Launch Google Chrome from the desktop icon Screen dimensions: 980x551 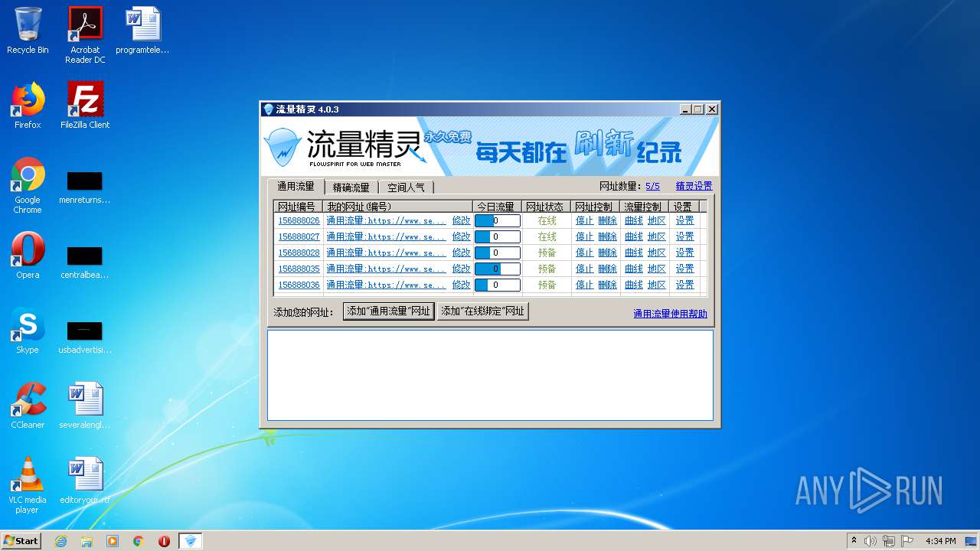coord(28,185)
